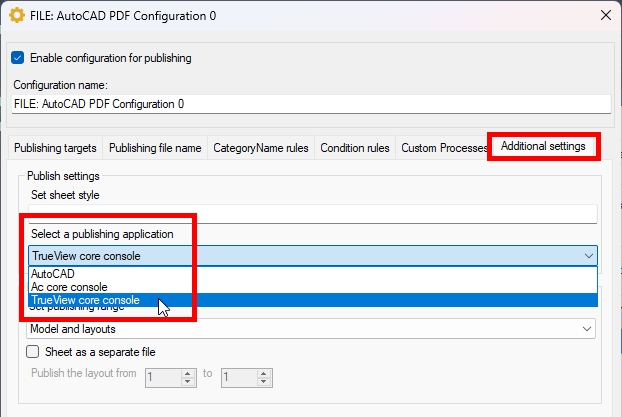Decrease the layout 'to' value
The width and height of the screenshot is (622, 417).
tap(265, 382)
